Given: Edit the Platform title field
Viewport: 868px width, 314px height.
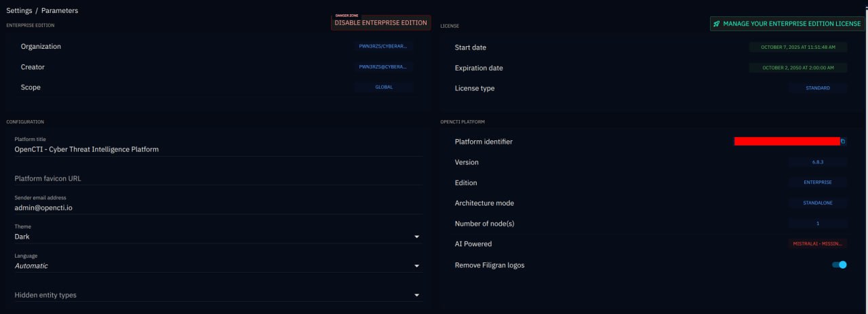Looking at the screenshot, I should 218,149.
